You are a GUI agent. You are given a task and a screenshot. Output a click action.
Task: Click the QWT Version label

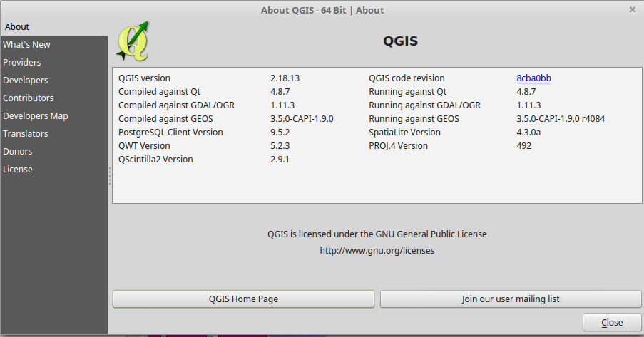144,146
